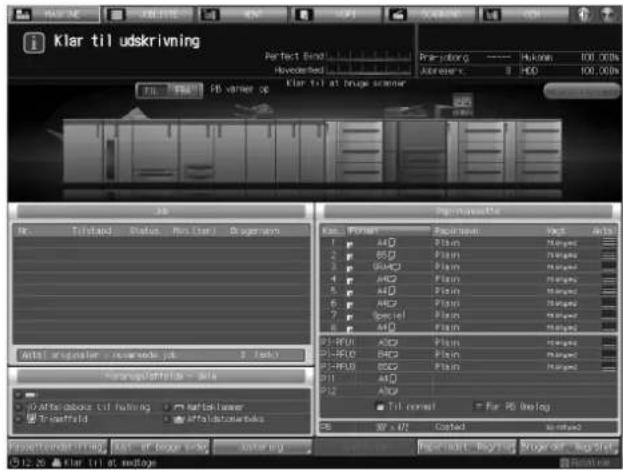The height and width of the screenshot is (470, 623).
Task: Switch to the KOPI tab
Action: (x=337, y=15)
